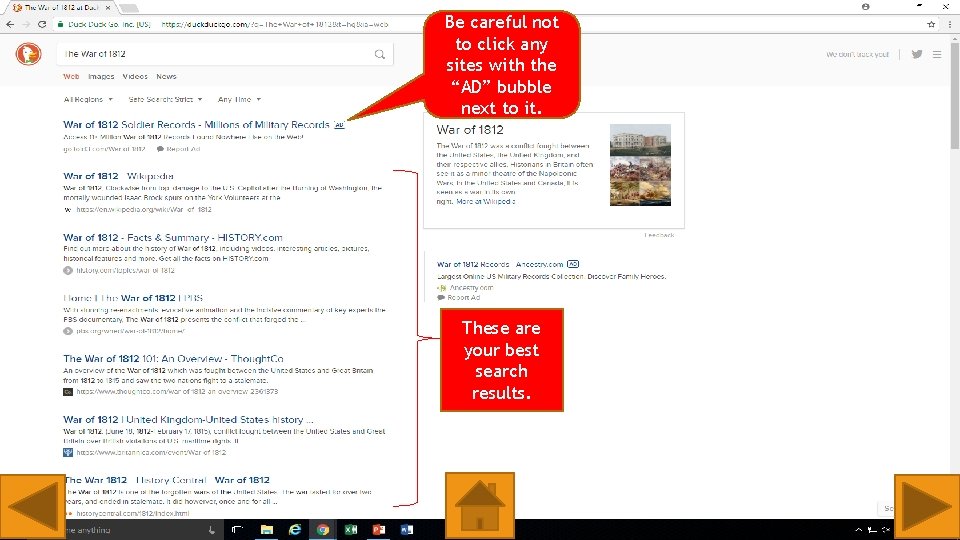This screenshot has width=960, height=540.
Task: Switch to the Videos tab
Action: tap(135, 77)
